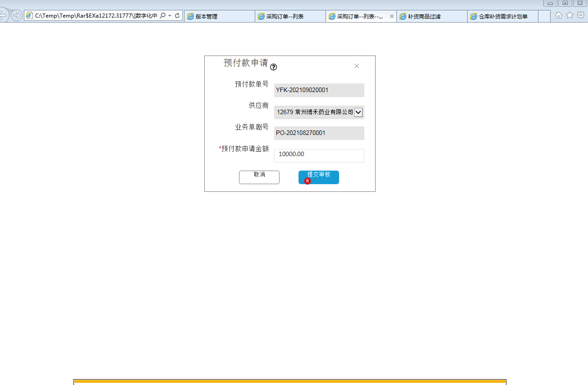The height and width of the screenshot is (385, 588).
Task: Open the address bar autocomplete dropdown arrow
Action: click(170, 16)
